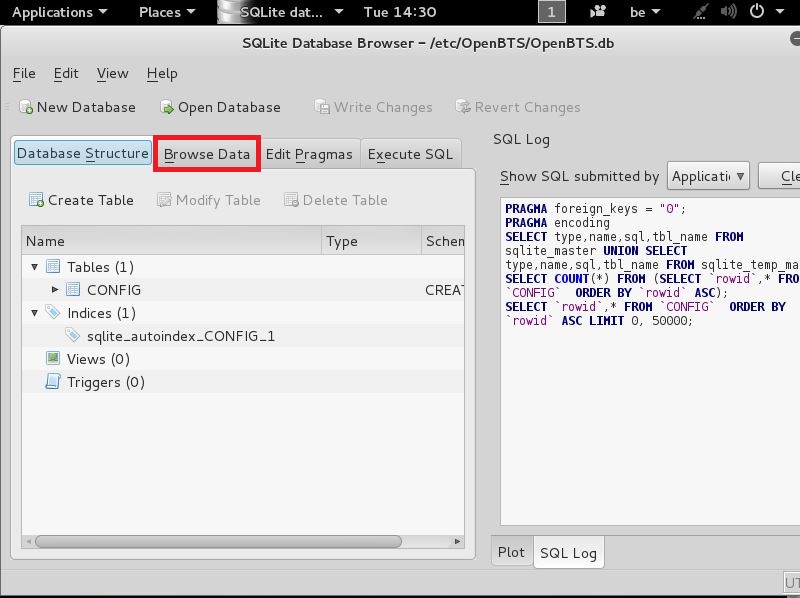The height and width of the screenshot is (598, 800).
Task: Click the New Database button label
Action: 86,107
